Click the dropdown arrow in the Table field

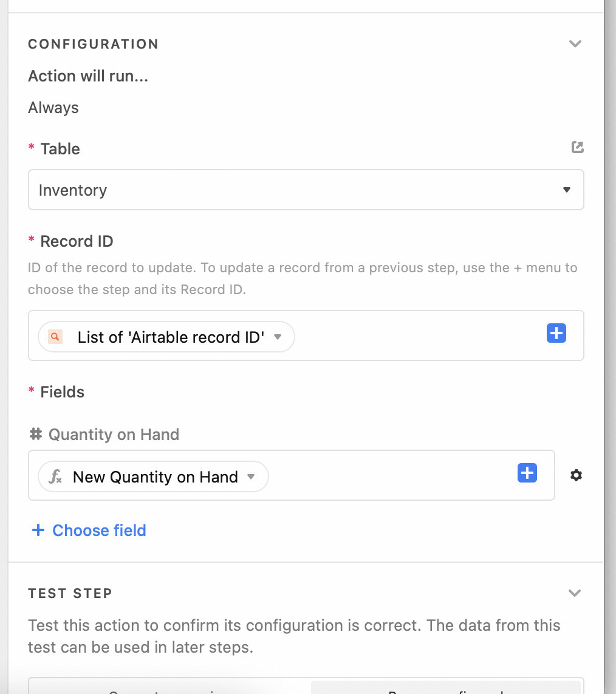[x=566, y=190]
